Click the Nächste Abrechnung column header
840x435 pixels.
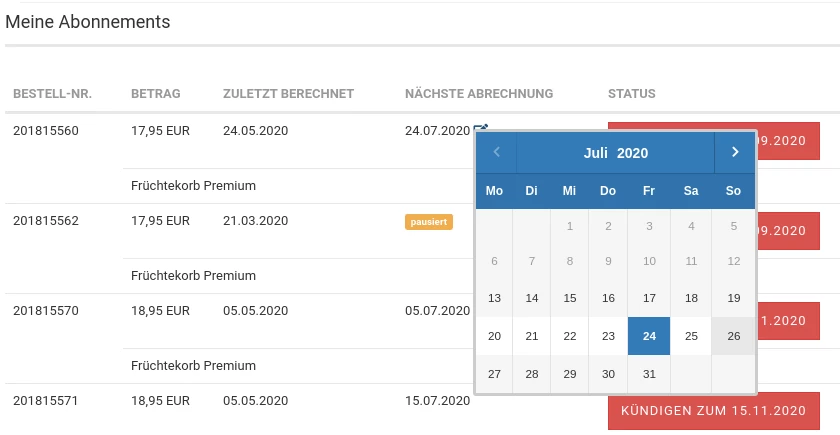[x=479, y=94]
